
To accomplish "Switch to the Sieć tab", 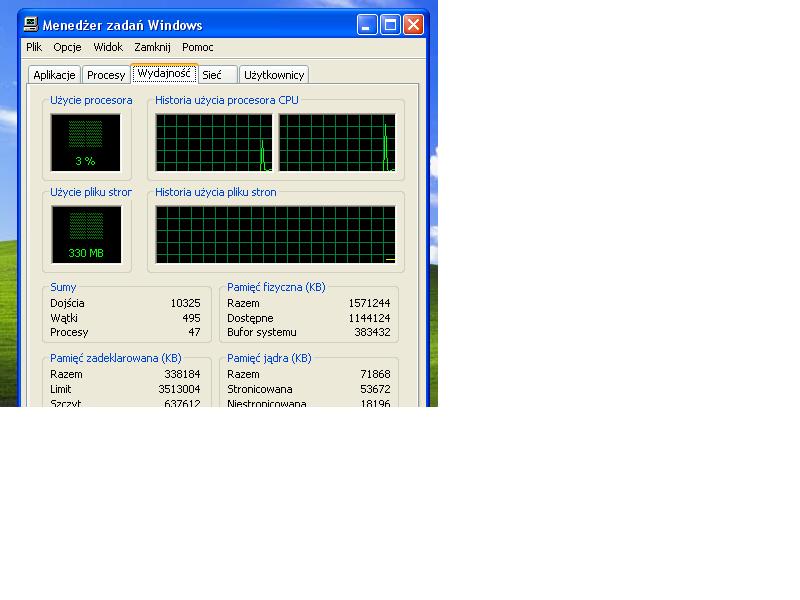I will pos(218,75).
